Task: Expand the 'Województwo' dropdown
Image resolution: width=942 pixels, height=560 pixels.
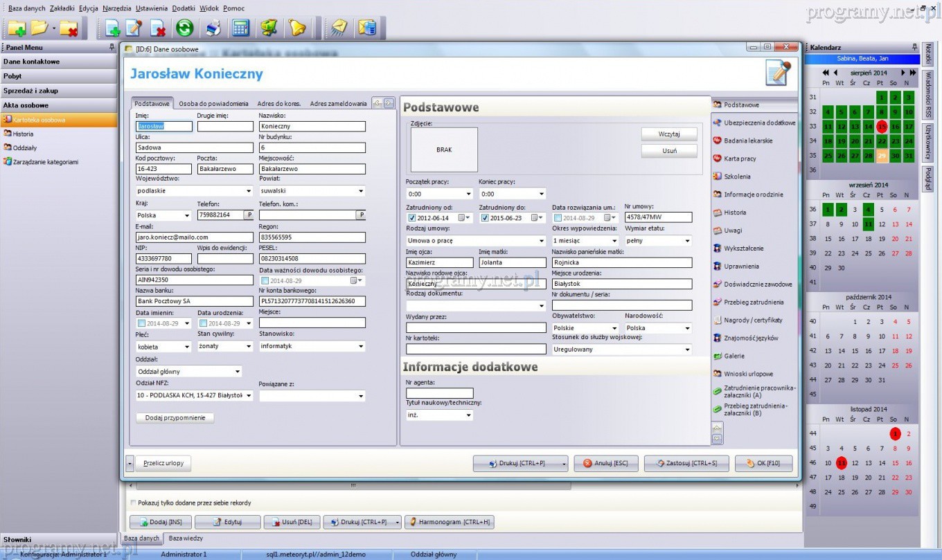Action: click(248, 191)
